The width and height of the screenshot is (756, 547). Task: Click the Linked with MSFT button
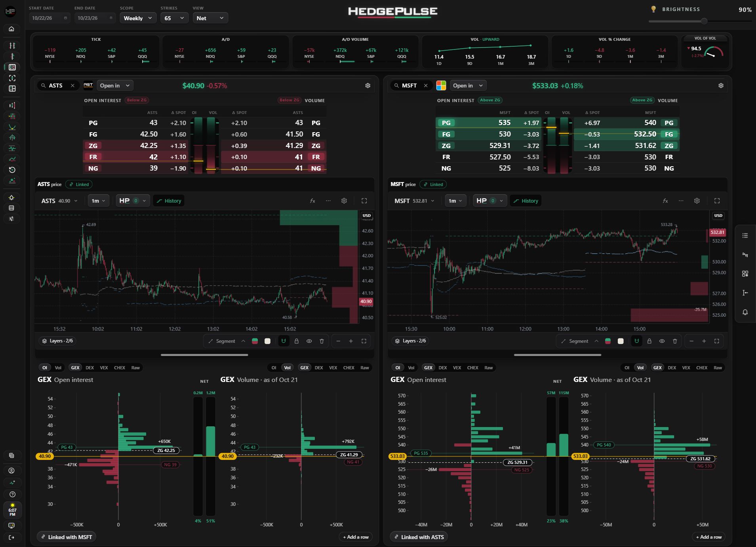tap(67, 537)
